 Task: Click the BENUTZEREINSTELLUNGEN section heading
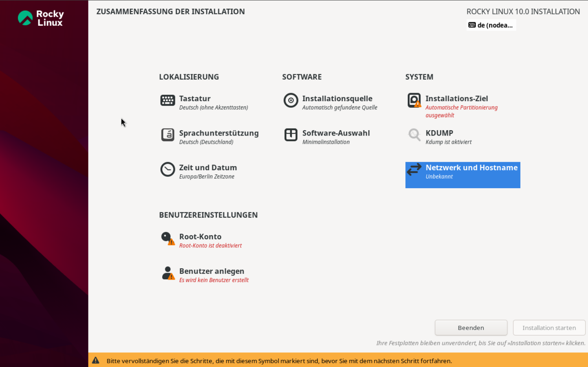click(x=208, y=215)
